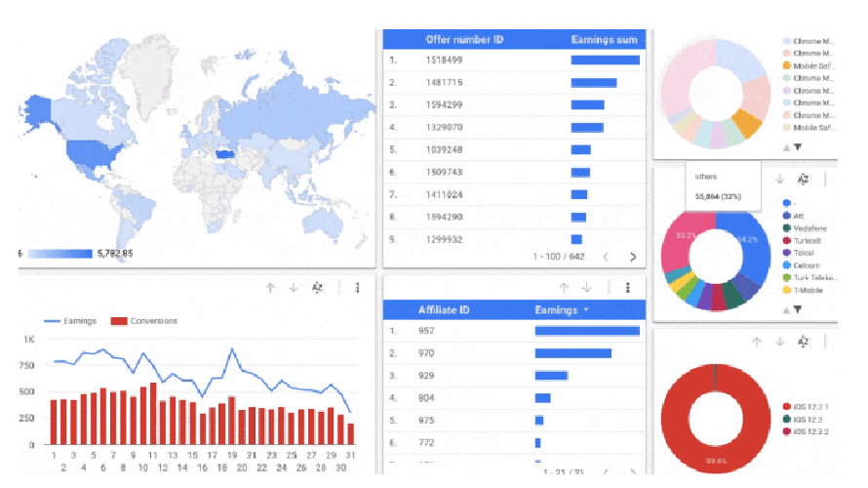Show next legend entries under browser donut legend

[798, 147]
